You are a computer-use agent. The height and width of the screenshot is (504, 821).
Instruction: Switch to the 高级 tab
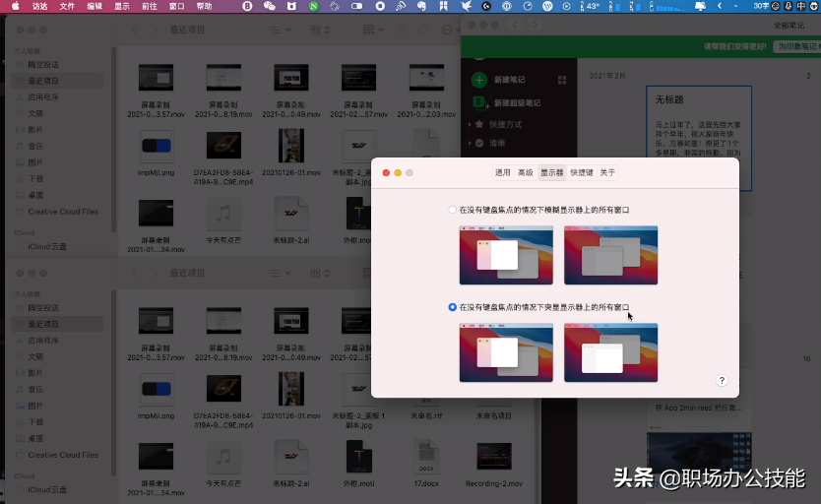point(525,172)
